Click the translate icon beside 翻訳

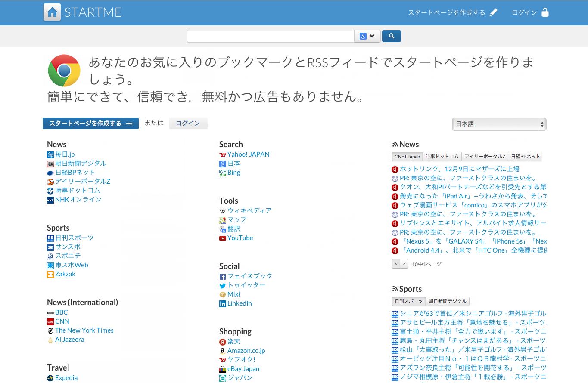pos(223,229)
